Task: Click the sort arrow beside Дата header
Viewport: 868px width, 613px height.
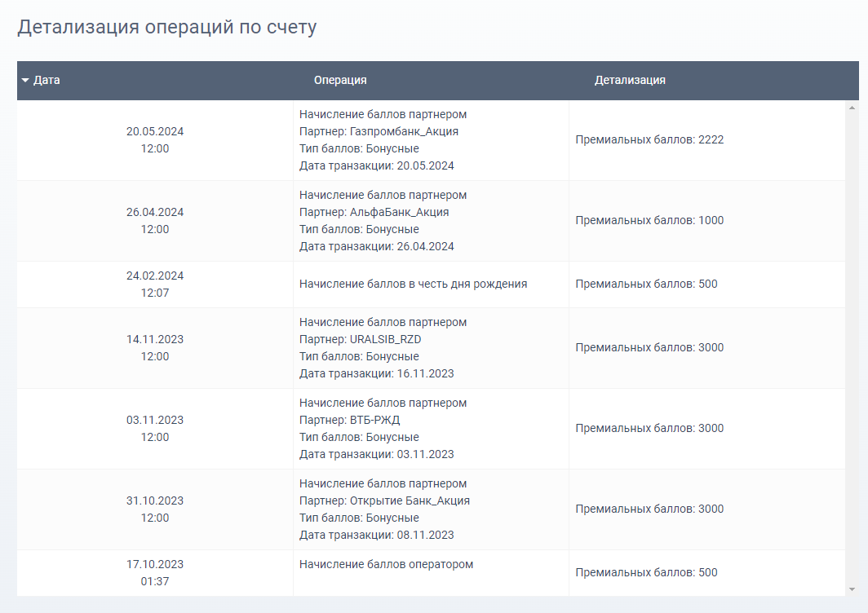Action: (x=25, y=81)
